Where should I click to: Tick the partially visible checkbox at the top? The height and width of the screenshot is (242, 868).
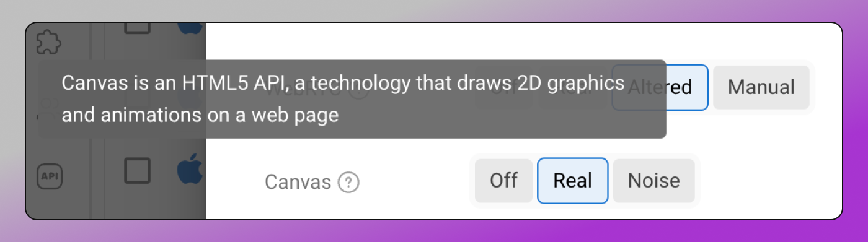click(138, 28)
